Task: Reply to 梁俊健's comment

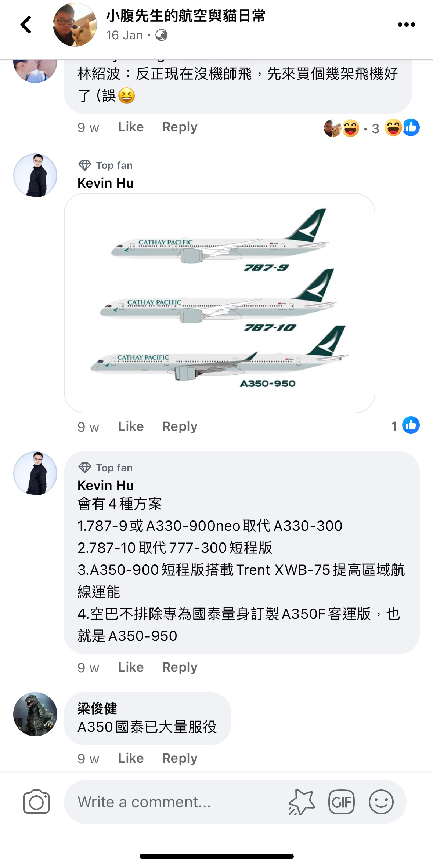Action: pyautogui.click(x=180, y=758)
